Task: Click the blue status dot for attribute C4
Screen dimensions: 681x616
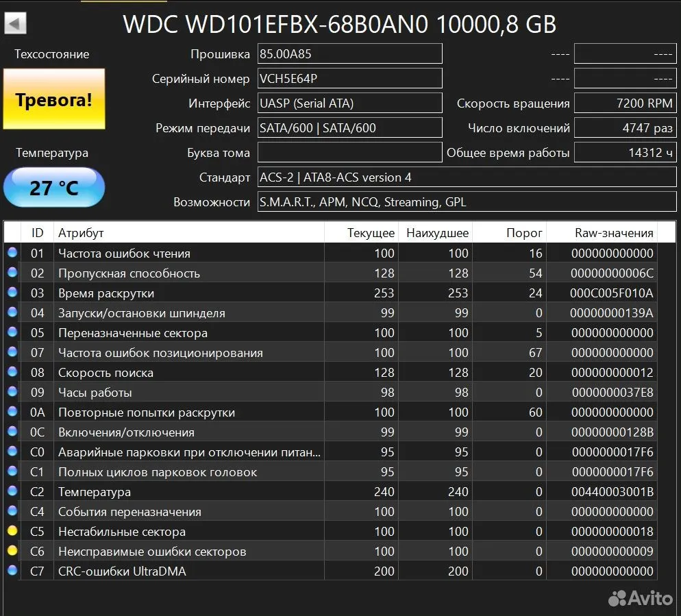Action: point(12,510)
